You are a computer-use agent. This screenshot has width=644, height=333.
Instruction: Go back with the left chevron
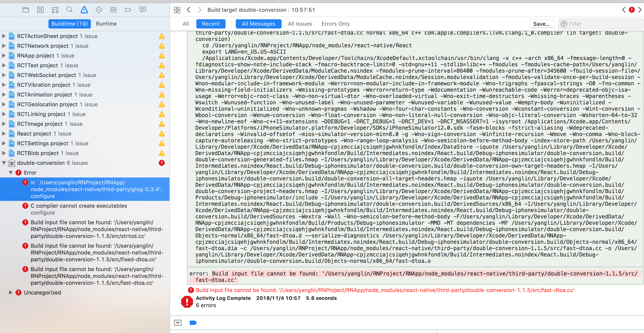[189, 10]
